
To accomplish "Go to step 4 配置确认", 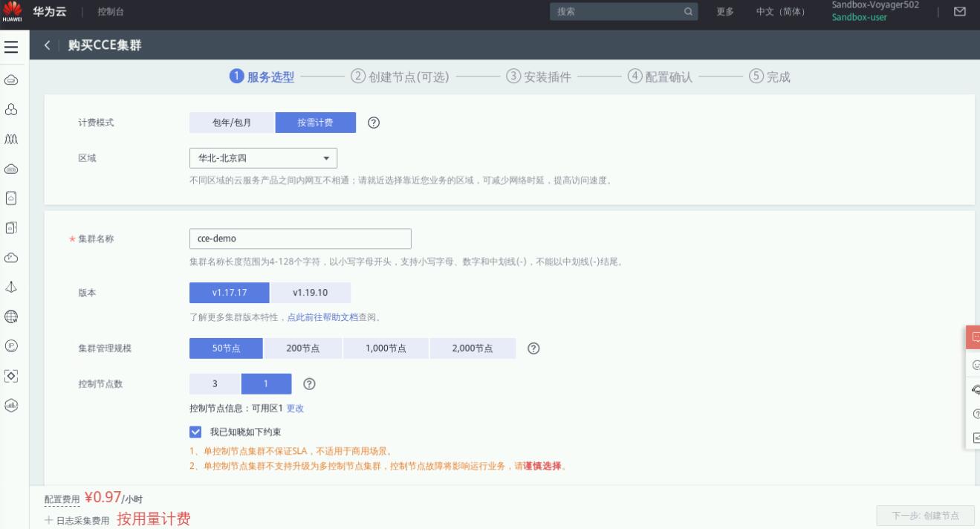I will (660, 77).
